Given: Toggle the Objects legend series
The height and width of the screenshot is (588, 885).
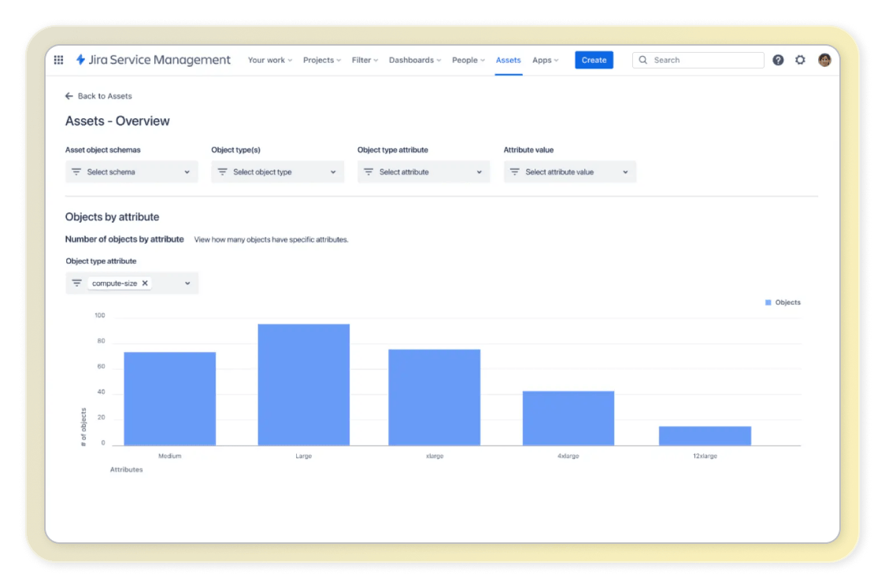Looking at the screenshot, I should pos(783,302).
